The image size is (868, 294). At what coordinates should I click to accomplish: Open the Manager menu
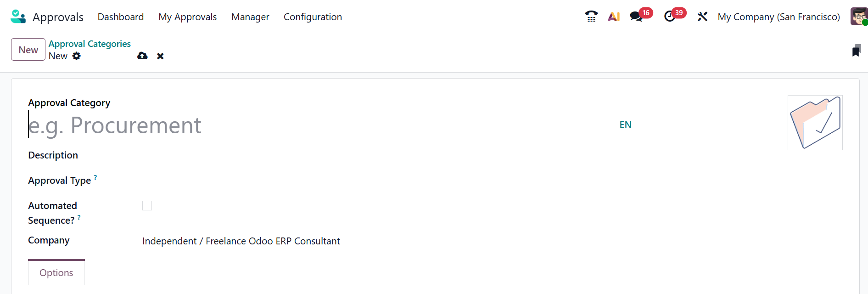[250, 17]
